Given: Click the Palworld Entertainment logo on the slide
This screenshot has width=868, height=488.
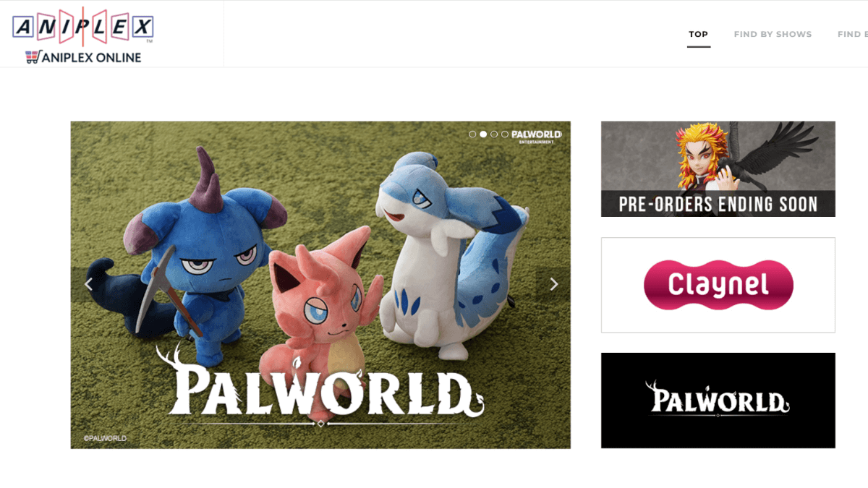Looking at the screenshot, I should [x=536, y=136].
